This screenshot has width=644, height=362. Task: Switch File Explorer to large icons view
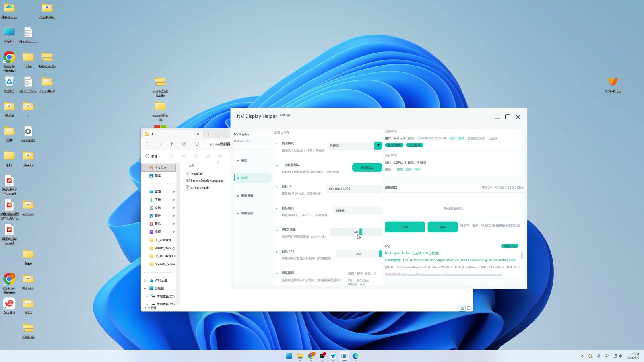(469, 308)
